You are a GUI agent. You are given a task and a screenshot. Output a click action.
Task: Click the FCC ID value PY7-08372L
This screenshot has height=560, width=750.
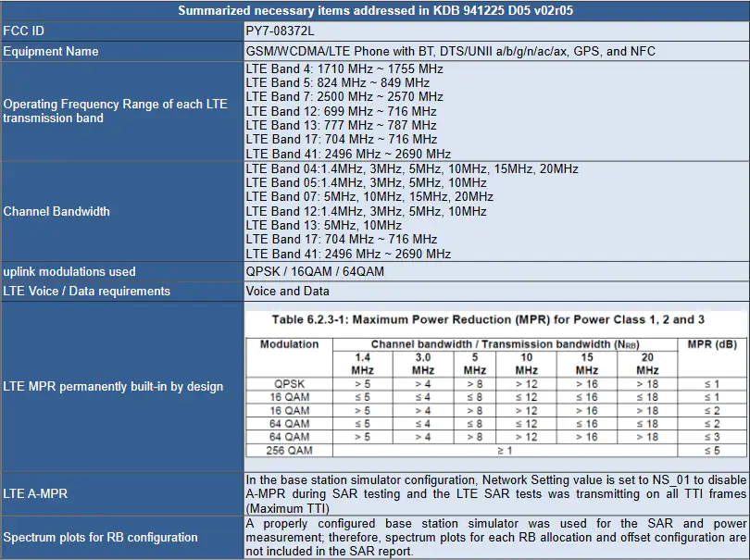click(280, 31)
